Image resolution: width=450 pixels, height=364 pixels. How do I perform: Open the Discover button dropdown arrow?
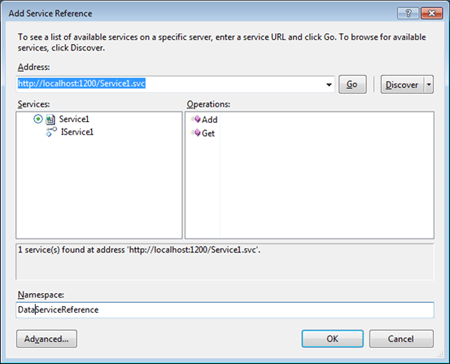click(x=429, y=84)
